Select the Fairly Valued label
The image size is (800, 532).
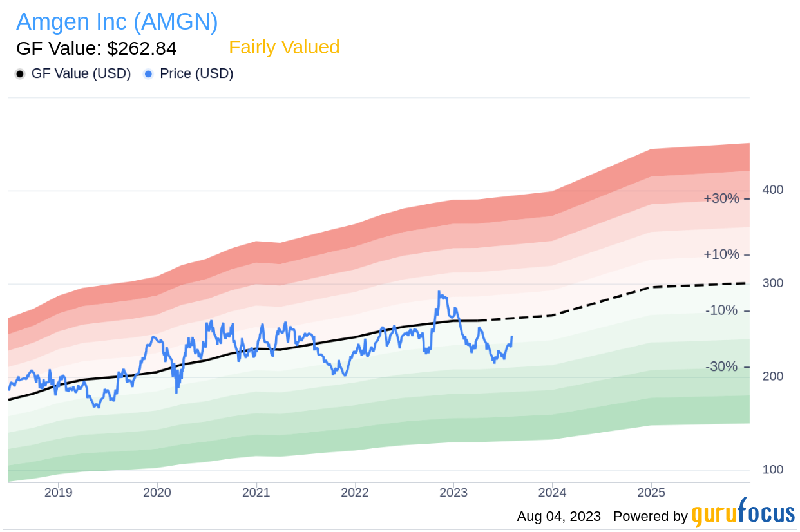coord(284,48)
